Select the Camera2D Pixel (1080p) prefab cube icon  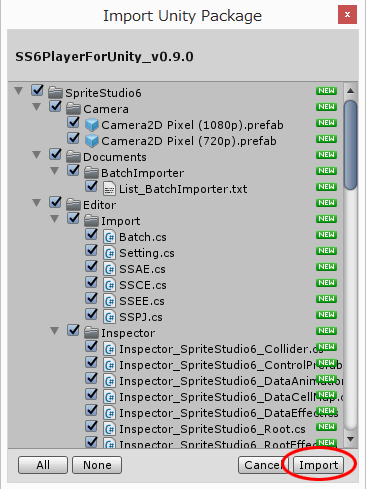[x=92, y=125]
